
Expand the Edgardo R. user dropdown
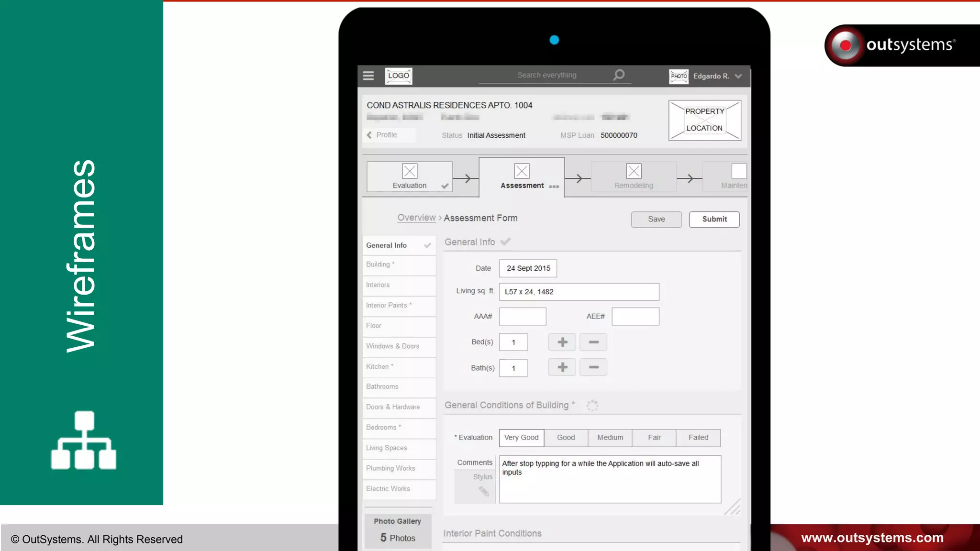tap(738, 76)
